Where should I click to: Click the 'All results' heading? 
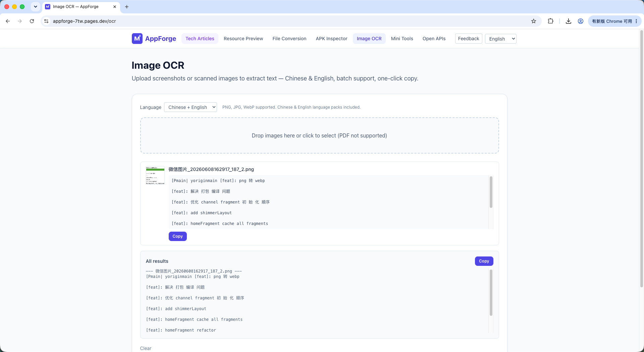click(157, 261)
